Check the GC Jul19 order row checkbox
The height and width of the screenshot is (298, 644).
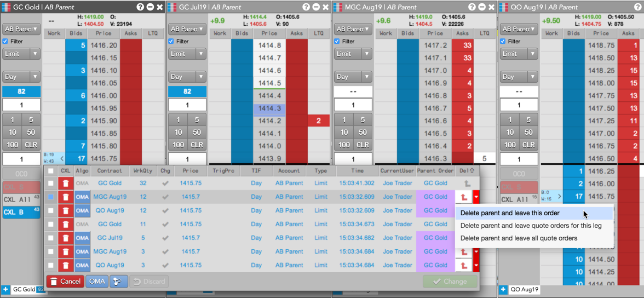[50, 238]
